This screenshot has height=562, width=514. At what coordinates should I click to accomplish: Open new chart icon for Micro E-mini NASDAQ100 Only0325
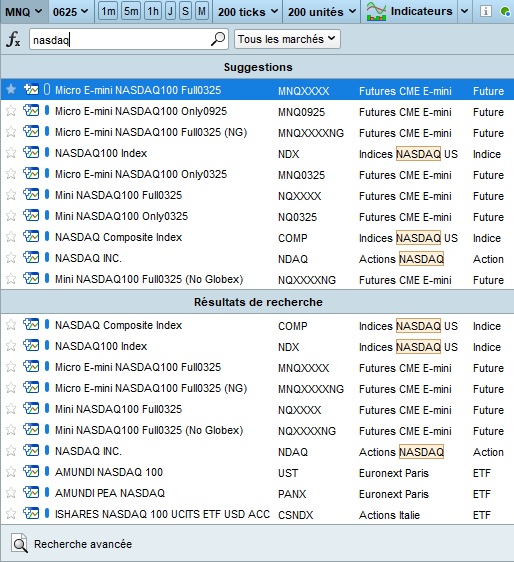coord(31,173)
